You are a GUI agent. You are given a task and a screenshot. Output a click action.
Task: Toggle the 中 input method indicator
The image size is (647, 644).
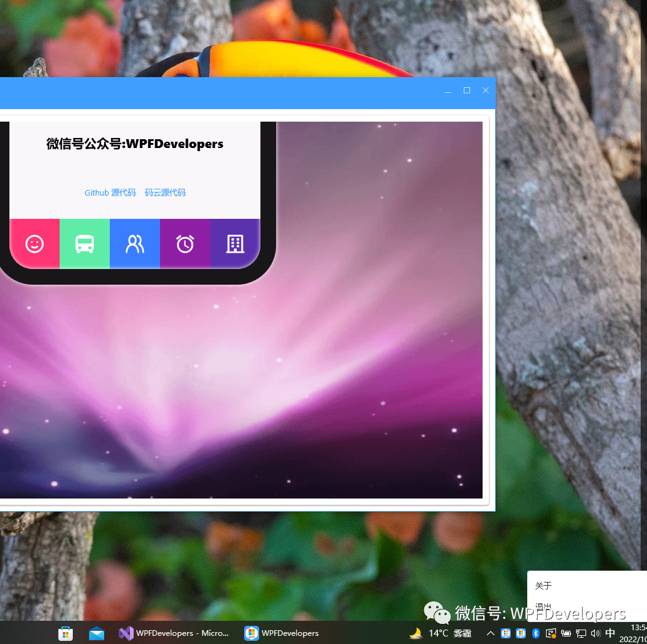(610, 633)
